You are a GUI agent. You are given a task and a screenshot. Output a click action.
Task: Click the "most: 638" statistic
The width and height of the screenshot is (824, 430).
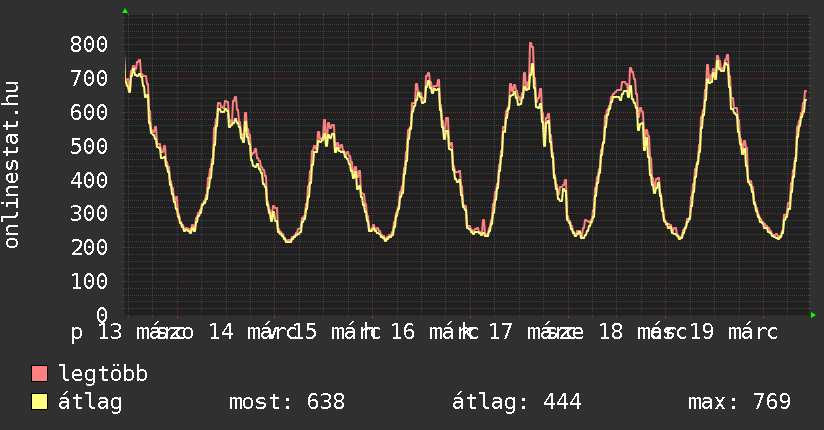[x=287, y=402]
